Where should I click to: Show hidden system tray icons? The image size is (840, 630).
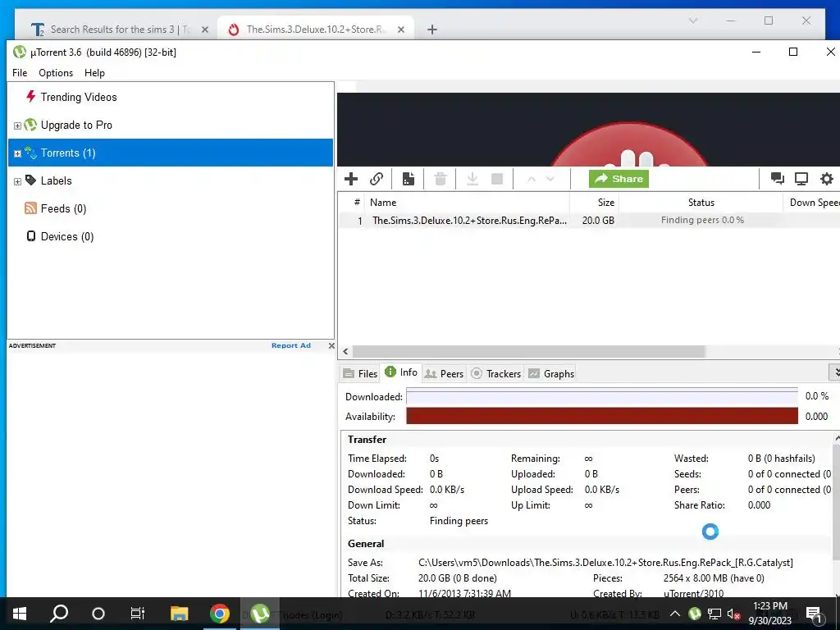point(675,614)
